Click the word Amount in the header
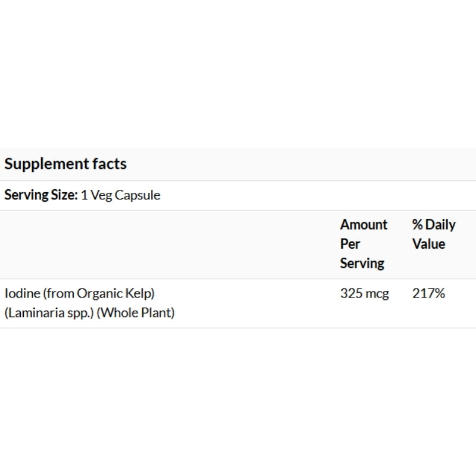Viewport: 476px width, 476px height. coord(364,225)
